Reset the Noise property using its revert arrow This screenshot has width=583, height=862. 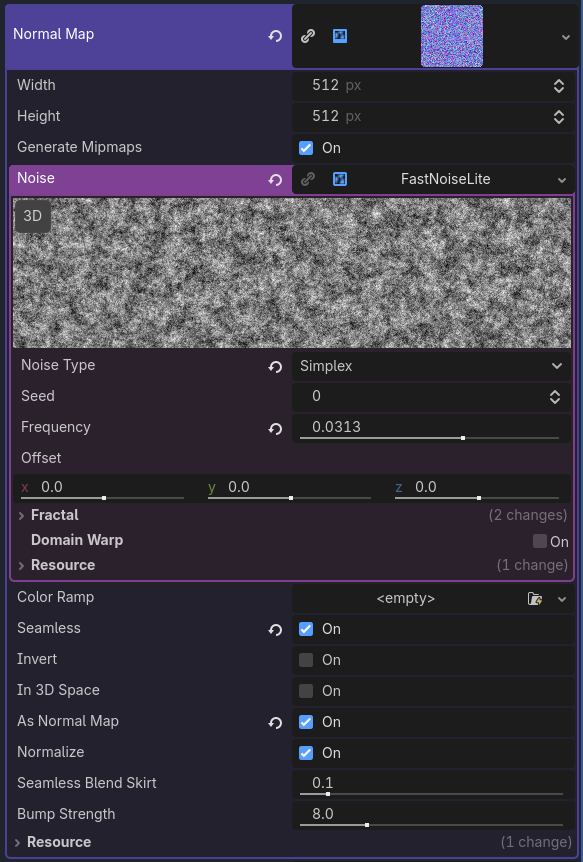coord(275,179)
